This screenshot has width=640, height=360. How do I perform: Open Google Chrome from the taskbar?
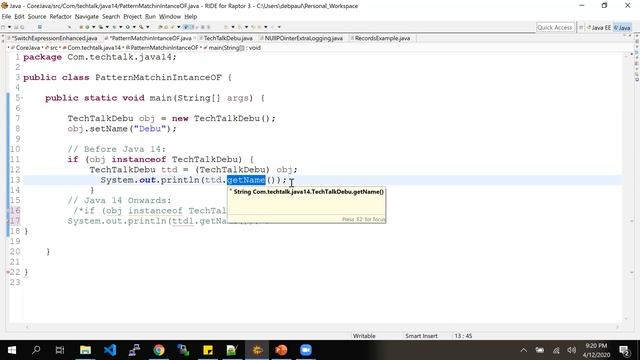[159, 350]
